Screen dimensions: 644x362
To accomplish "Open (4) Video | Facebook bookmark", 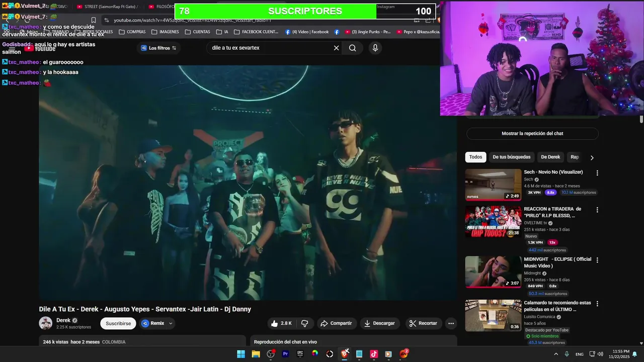I will pyautogui.click(x=307, y=32).
